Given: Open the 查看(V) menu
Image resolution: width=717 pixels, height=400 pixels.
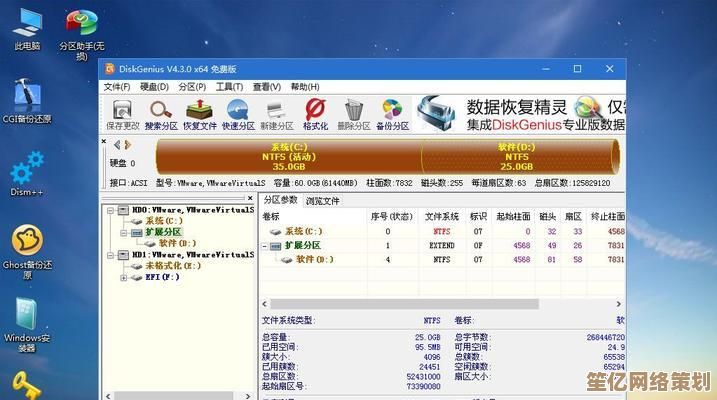Looking at the screenshot, I should [x=267, y=87].
